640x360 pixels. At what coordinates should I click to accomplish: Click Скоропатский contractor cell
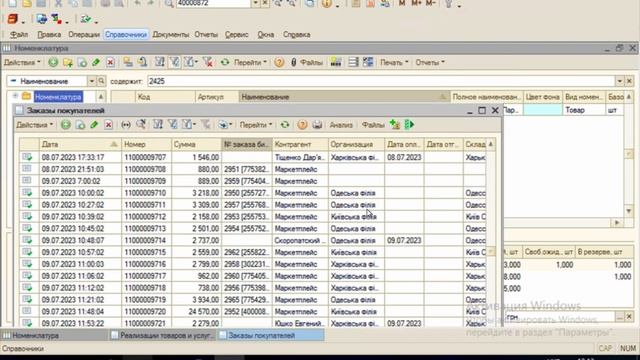point(300,240)
